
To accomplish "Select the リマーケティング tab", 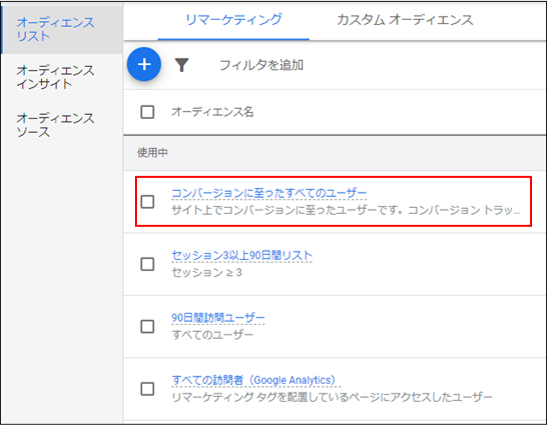I will [x=233, y=20].
